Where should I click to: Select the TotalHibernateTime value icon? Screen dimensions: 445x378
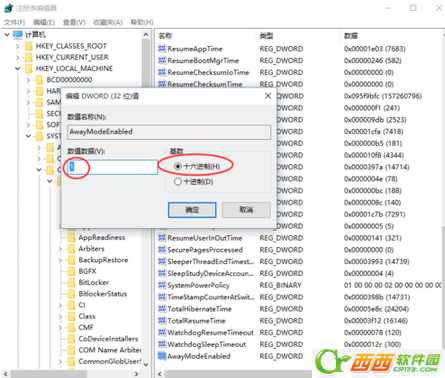tap(162, 309)
